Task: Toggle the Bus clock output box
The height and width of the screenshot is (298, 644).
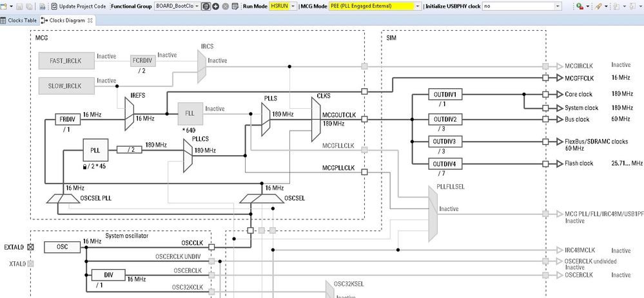Action: point(545,119)
